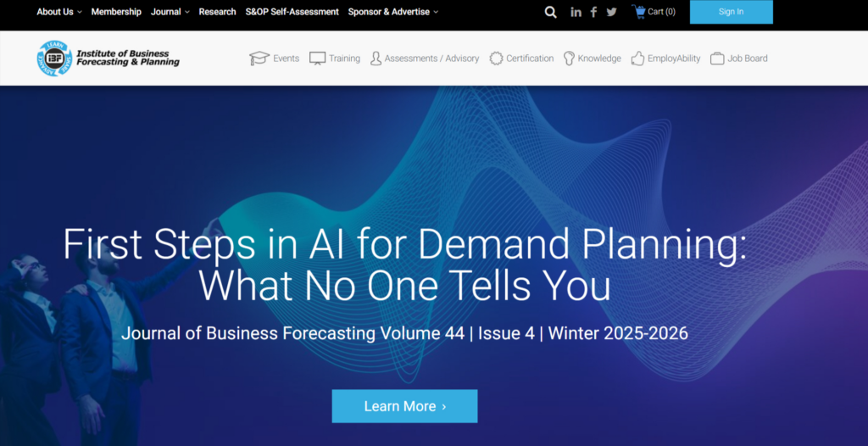The image size is (868, 446).
Task: Open the Twitter social icon
Action: click(611, 12)
